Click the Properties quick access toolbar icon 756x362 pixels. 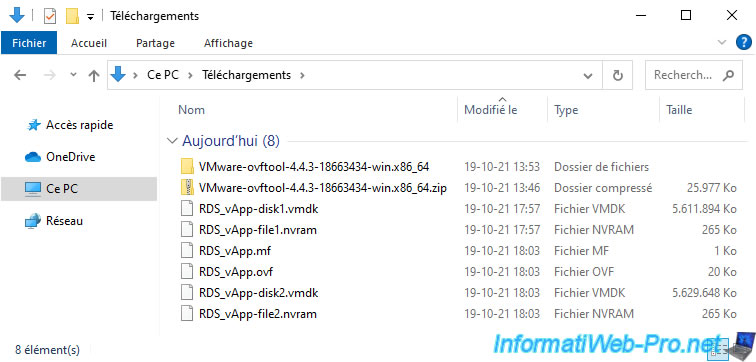50,16
